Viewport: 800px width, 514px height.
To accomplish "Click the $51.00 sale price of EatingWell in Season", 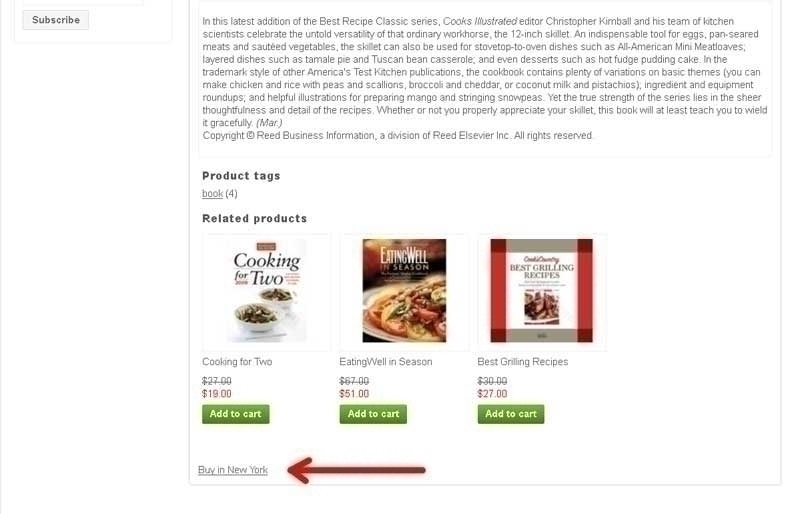I will point(354,394).
